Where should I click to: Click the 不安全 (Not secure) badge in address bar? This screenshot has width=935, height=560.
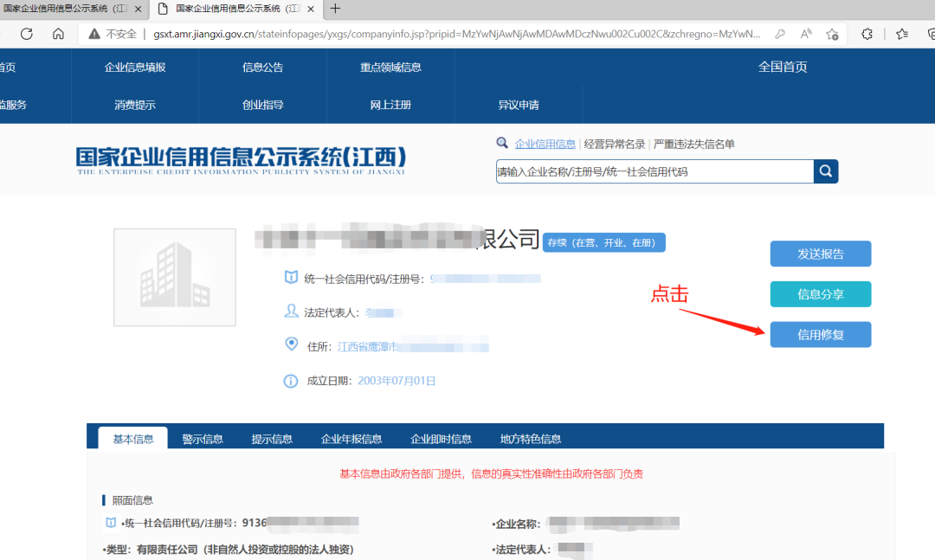(x=113, y=35)
